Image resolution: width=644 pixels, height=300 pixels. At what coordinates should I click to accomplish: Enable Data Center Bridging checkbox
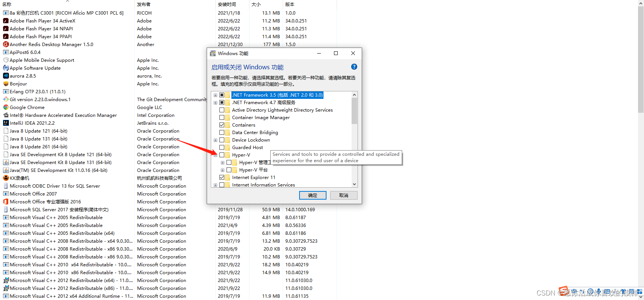pos(222,132)
